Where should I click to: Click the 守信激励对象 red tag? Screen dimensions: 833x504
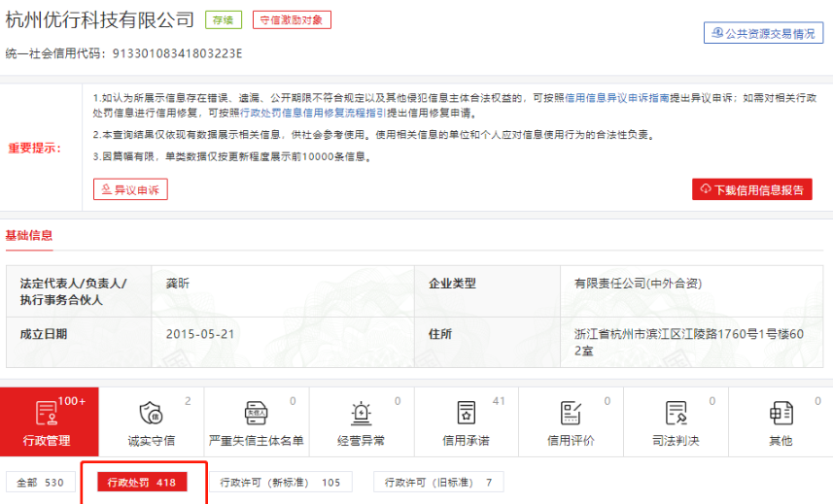tap(292, 19)
